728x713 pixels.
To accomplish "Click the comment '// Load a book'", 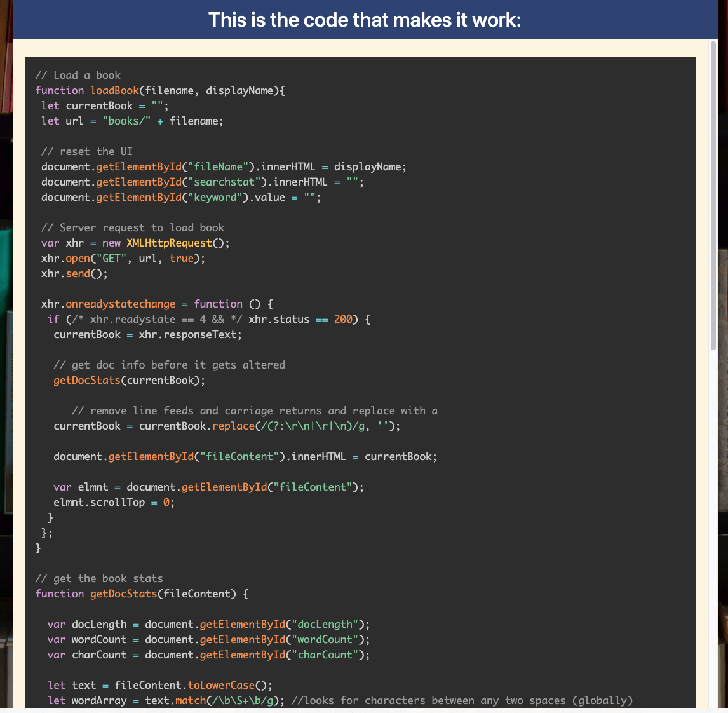I will pyautogui.click(x=78, y=75).
